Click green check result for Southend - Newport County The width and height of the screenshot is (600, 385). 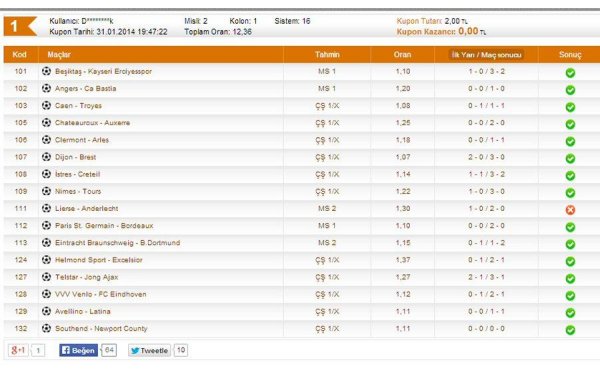(570, 330)
